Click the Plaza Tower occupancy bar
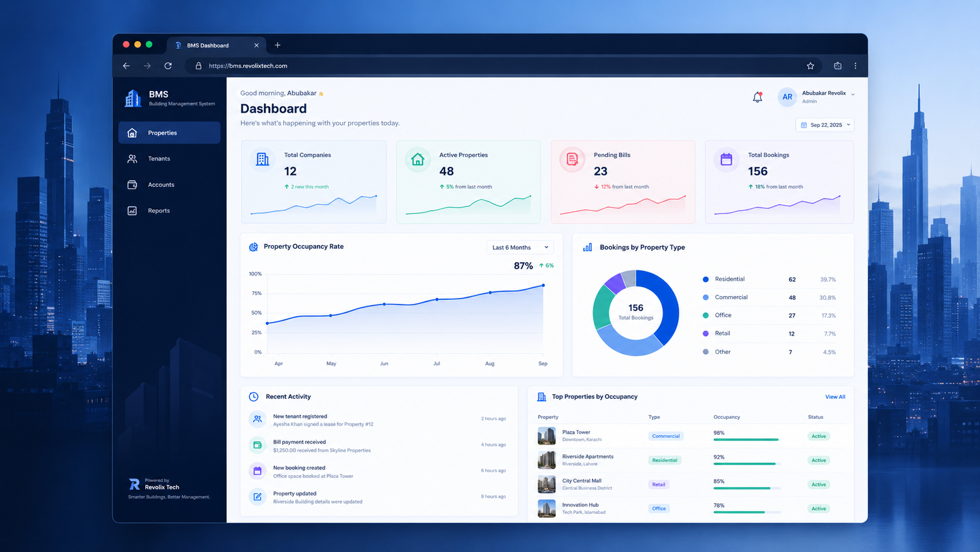Screen dimensions: 980x552 (747, 440)
